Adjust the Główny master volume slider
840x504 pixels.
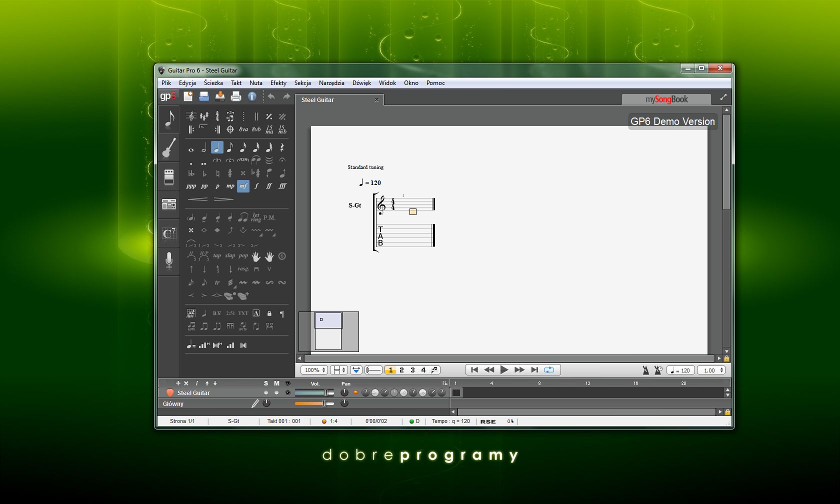tap(314, 403)
